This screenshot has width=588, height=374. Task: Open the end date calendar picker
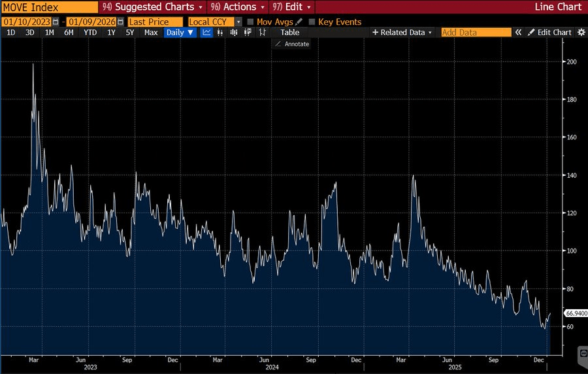[x=120, y=22]
